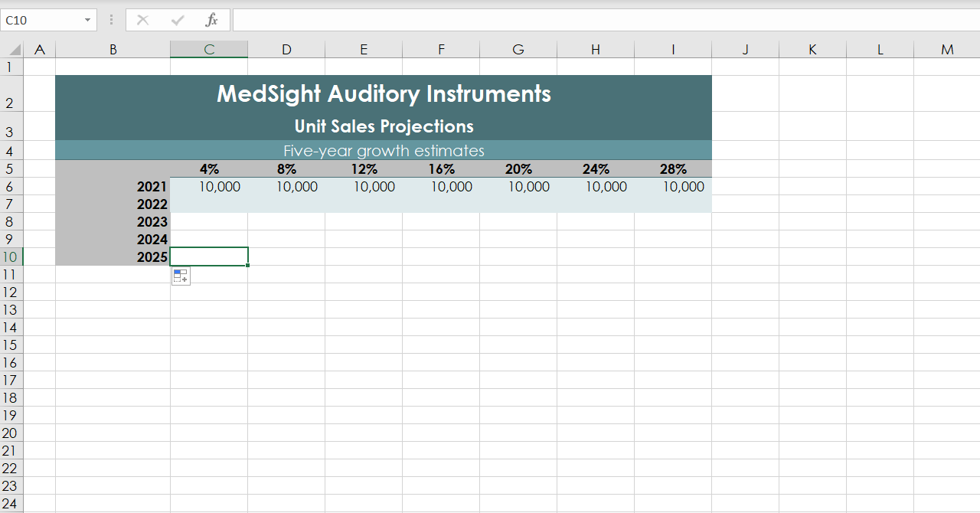Click the Enter checkmark formula icon

pos(178,21)
